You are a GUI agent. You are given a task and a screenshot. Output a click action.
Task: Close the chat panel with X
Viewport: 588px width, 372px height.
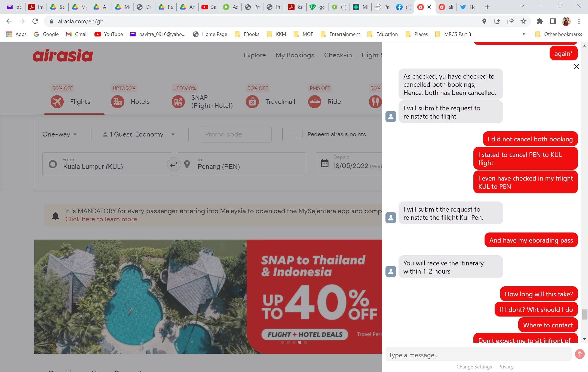click(576, 67)
